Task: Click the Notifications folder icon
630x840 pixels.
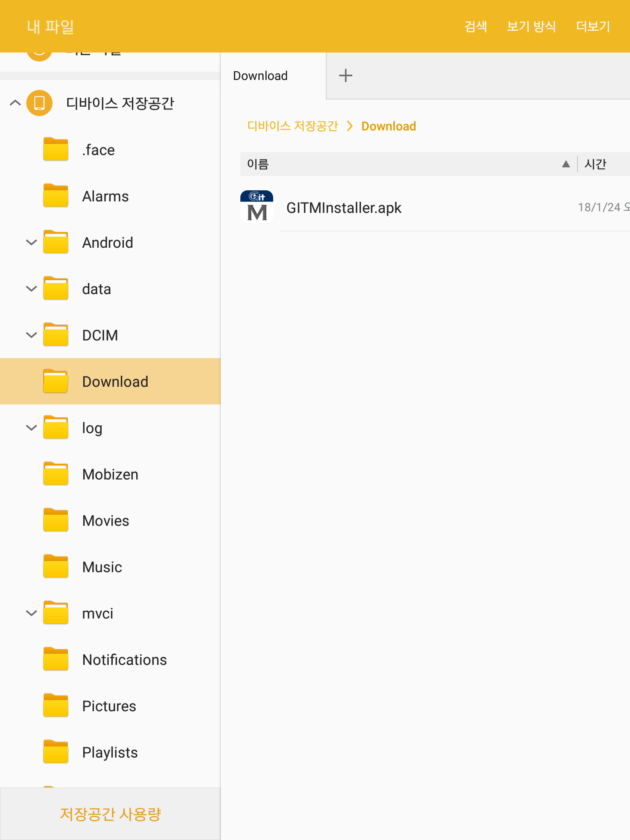Action: click(56, 659)
